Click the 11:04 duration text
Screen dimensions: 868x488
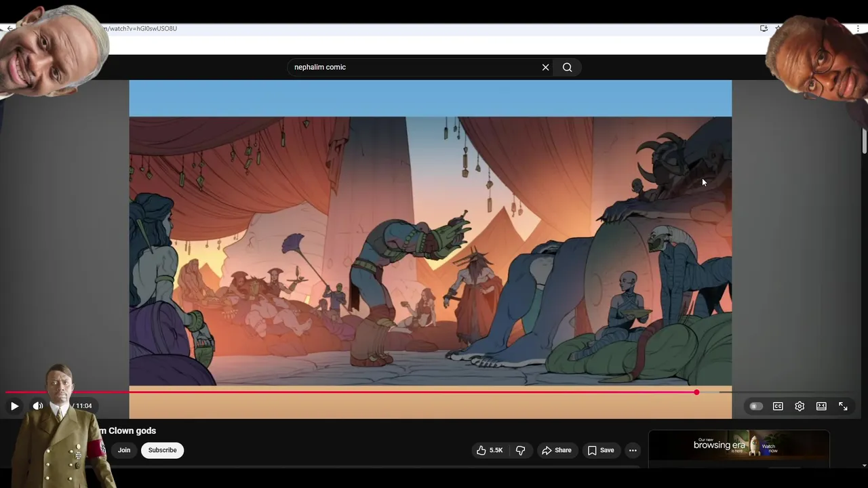click(83, 406)
